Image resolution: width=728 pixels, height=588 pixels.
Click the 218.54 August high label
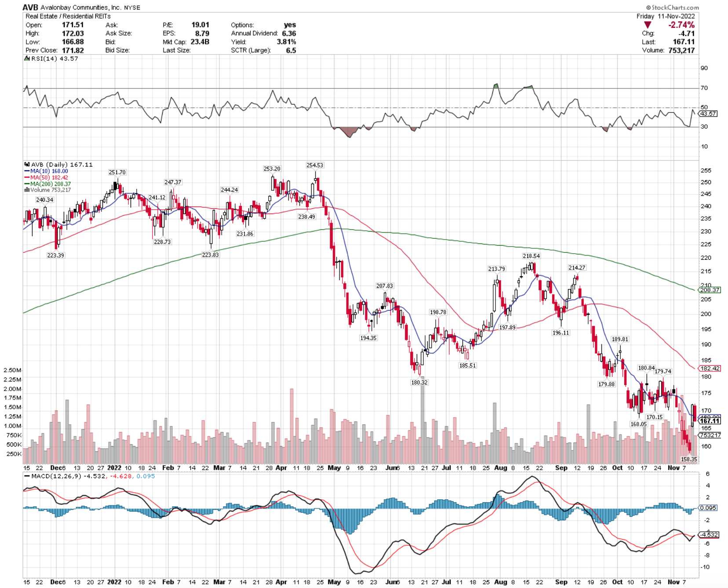pyautogui.click(x=531, y=256)
